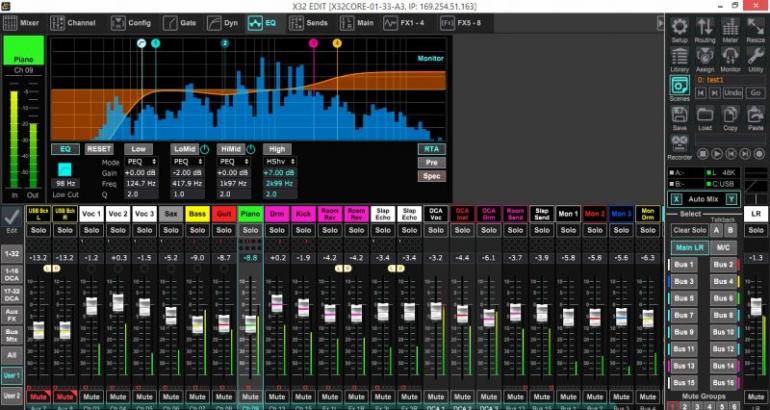Click the Kick channel fader knob

point(303,308)
